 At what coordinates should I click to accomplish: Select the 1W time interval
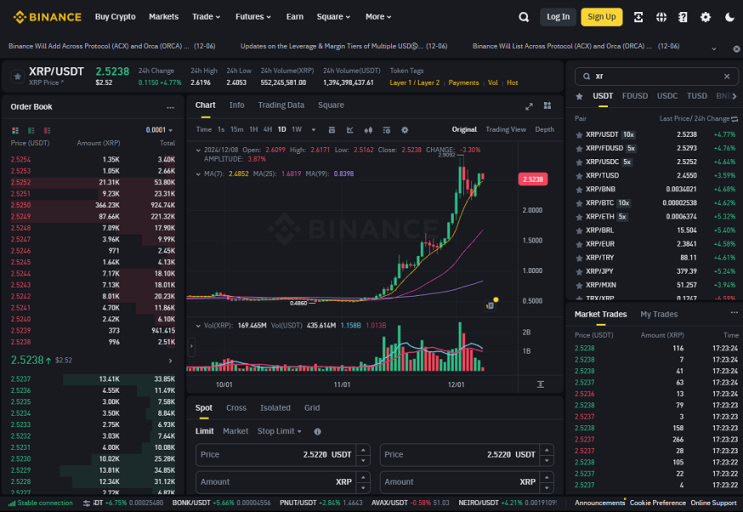(297, 129)
